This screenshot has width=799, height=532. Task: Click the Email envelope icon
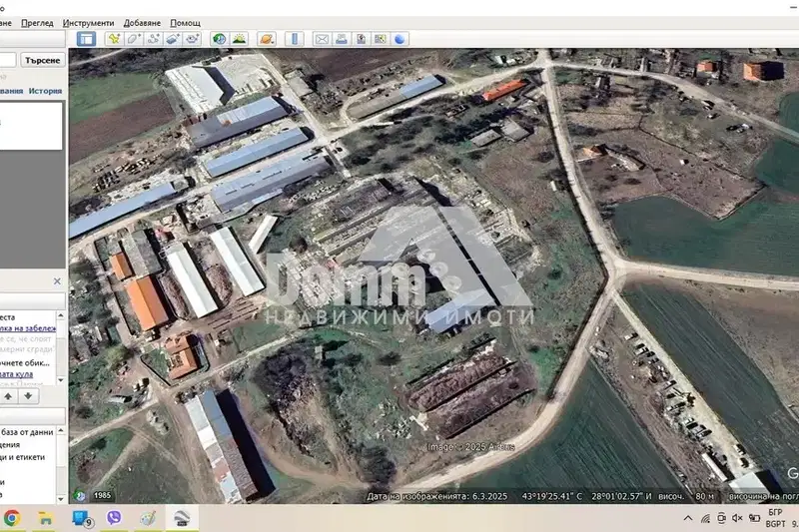322,39
